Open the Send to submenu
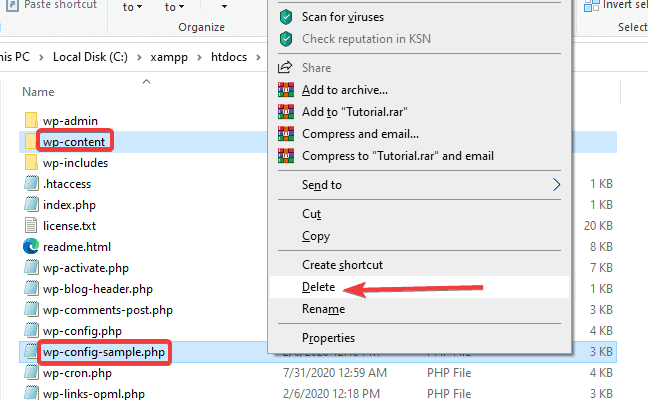Viewport: 648px width, 400px height. click(419, 185)
